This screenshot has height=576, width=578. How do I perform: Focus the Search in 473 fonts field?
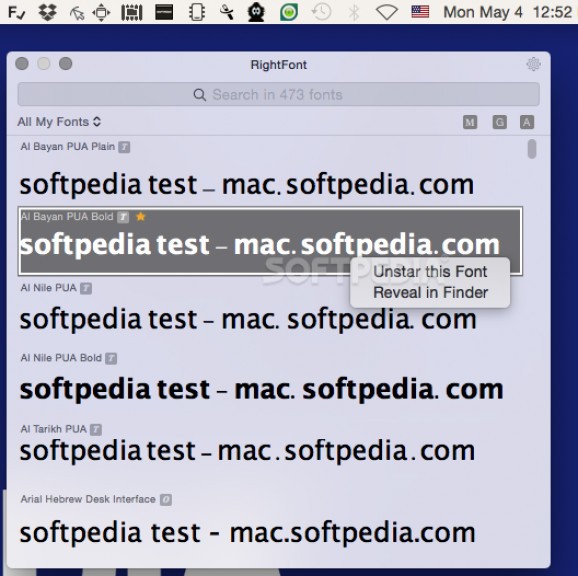pyautogui.click(x=279, y=95)
